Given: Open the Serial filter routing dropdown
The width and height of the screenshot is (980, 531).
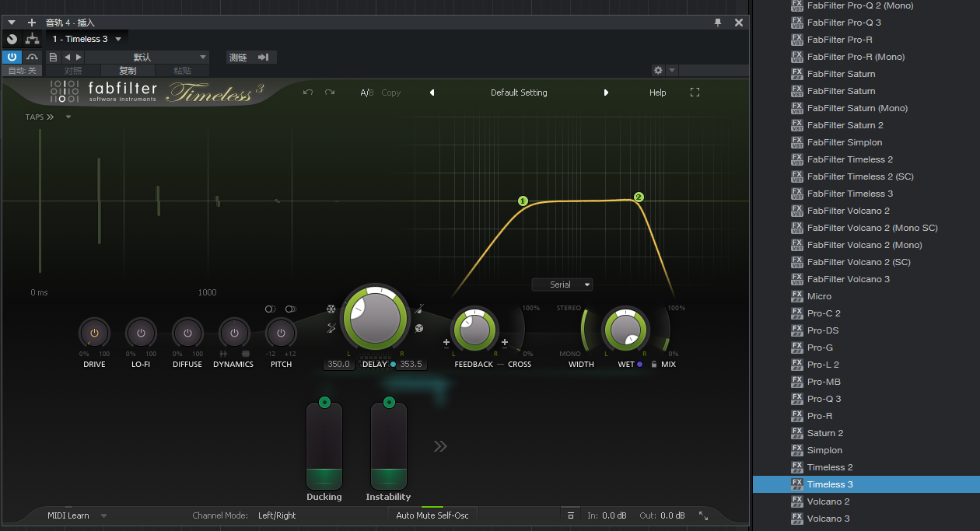Looking at the screenshot, I should (x=562, y=285).
